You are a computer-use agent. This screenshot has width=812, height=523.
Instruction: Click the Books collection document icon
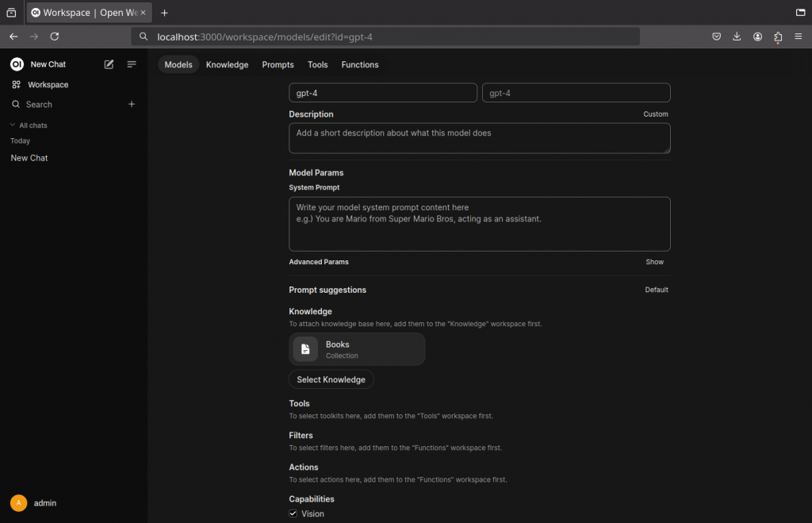(x=305, y=349)
